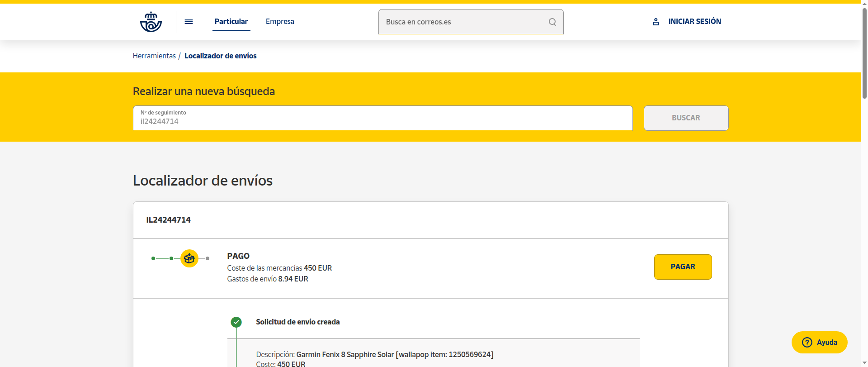Click the first green progress dot

[x=153, y=258]
